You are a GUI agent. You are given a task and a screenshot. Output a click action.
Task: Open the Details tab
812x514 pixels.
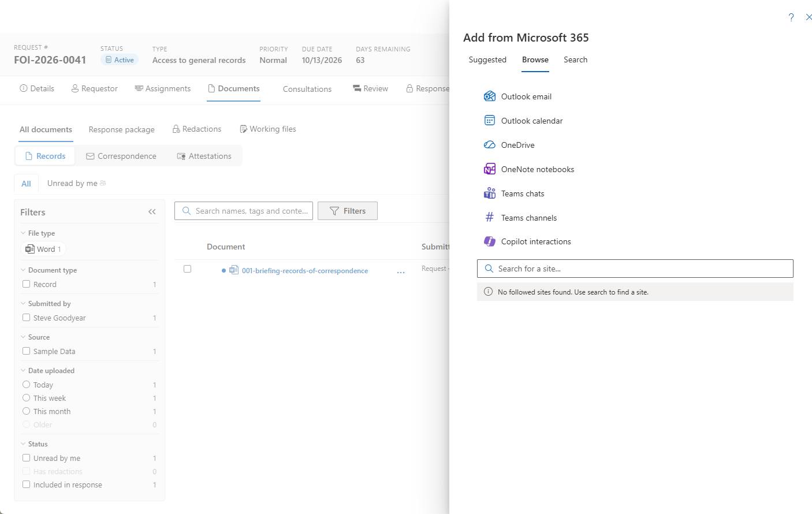(x=37, y=88)
